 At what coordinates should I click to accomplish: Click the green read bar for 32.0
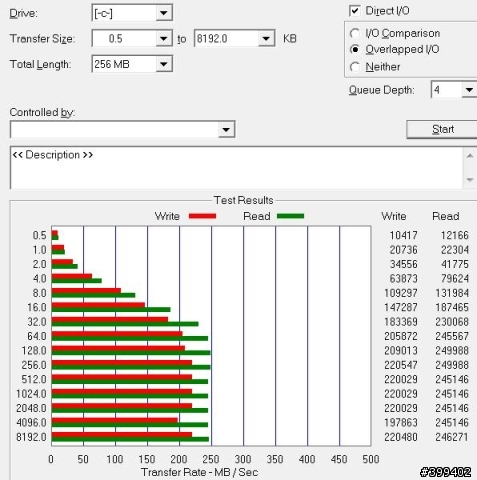tap(125, 324)
